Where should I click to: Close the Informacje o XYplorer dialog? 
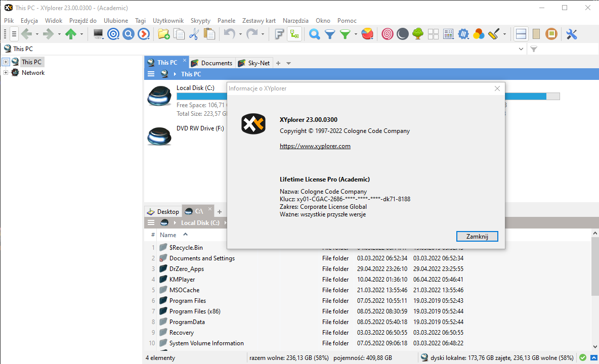pos(497,88)
